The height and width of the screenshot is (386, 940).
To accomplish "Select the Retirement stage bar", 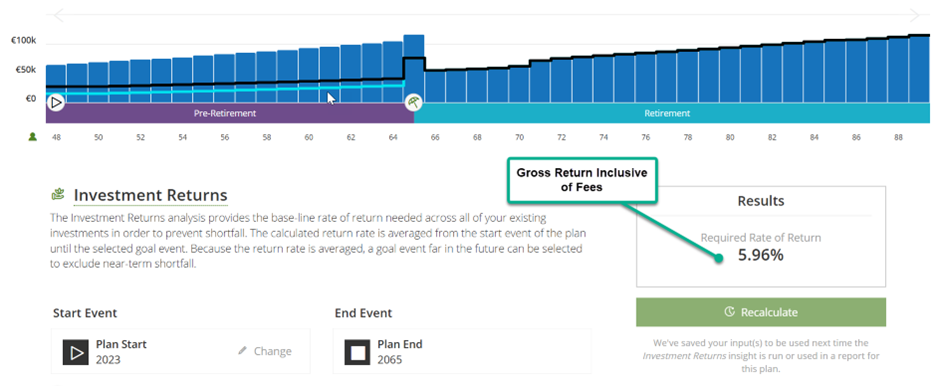I will click(672, 113).
